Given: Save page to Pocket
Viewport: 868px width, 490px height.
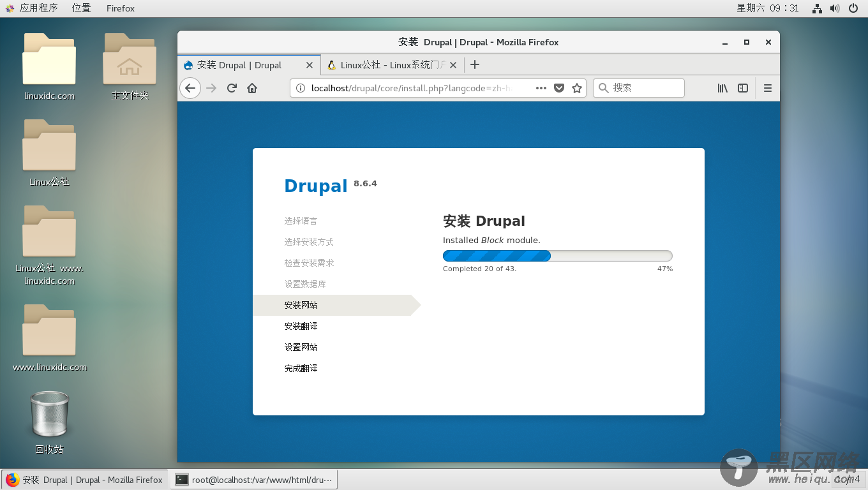Looking at the screenshot, I should [x=559, y=88].
